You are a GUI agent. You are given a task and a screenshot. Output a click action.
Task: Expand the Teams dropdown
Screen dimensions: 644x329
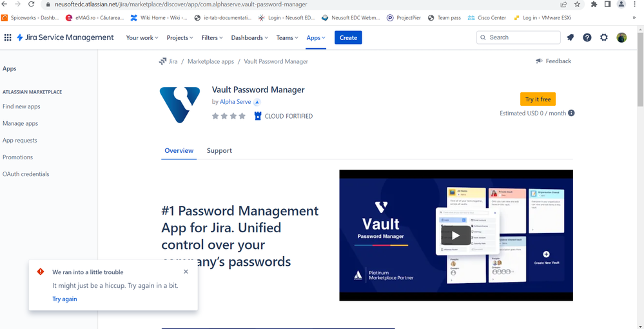pyautogui.click(x=287, y=37)
